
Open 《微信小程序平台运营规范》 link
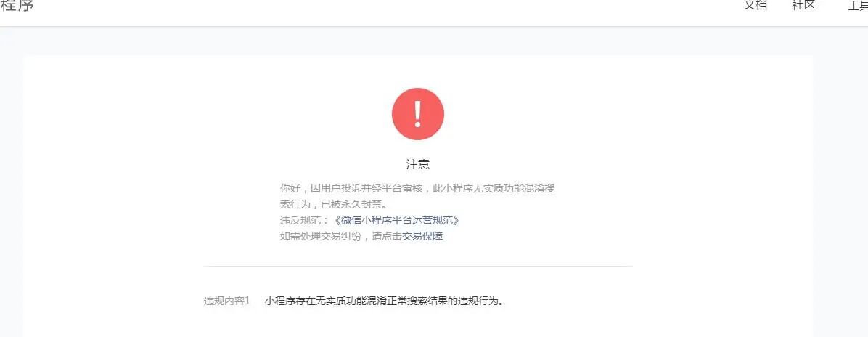pos(396,220)
